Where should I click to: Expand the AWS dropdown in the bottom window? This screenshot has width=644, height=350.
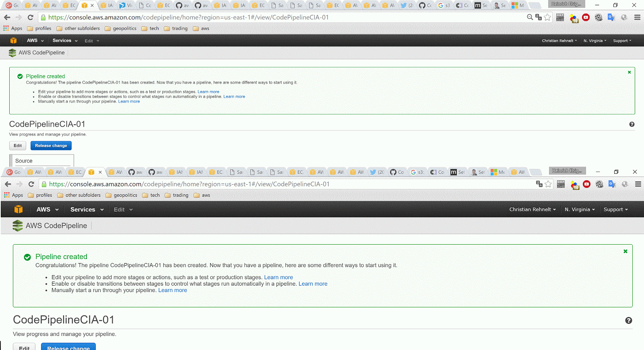(47, 210)
